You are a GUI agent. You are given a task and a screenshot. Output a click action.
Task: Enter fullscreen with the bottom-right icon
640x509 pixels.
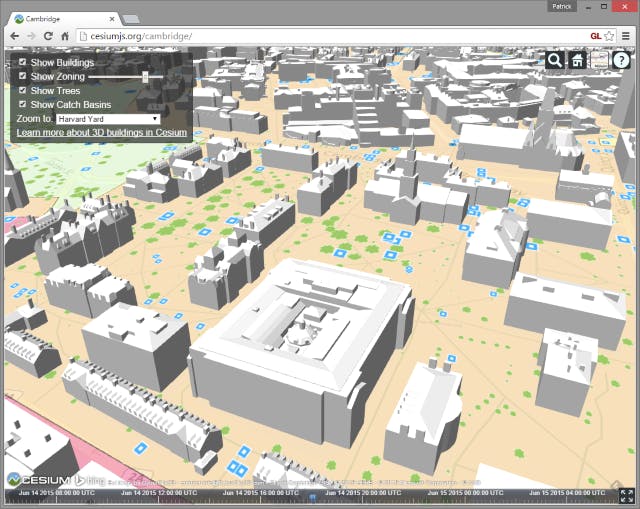tap(626, 495)
